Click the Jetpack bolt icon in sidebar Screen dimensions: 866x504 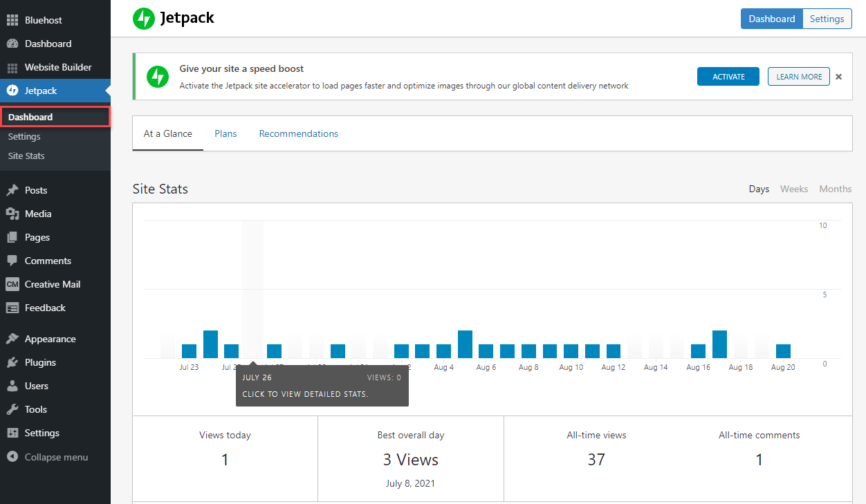point(12,91)
